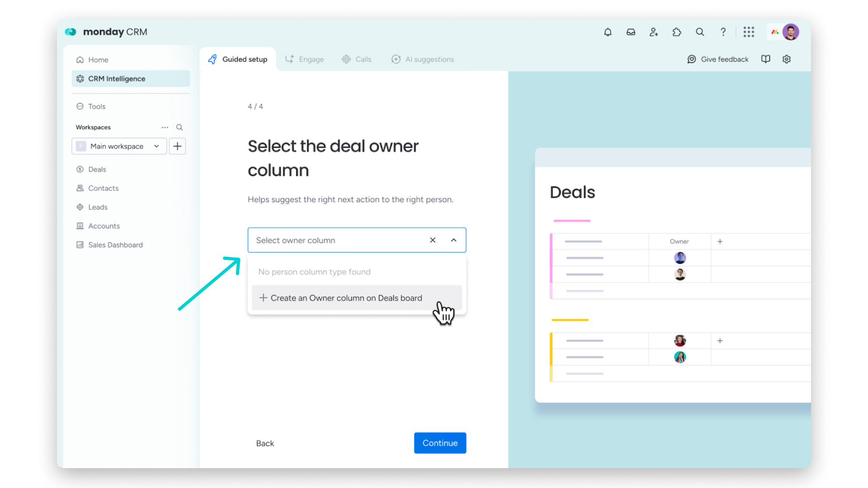
Task: Open the Contacts board
Action: (131, 188)
